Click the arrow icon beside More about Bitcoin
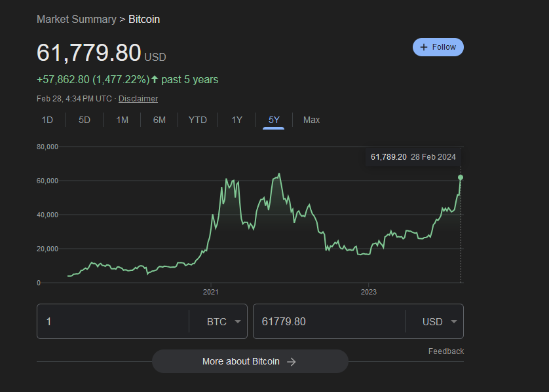 click(292, 362)
